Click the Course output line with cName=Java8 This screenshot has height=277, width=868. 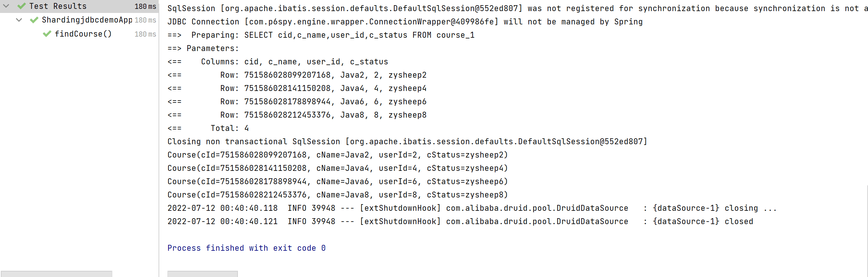pyautogui.click(x=337, y=195)
